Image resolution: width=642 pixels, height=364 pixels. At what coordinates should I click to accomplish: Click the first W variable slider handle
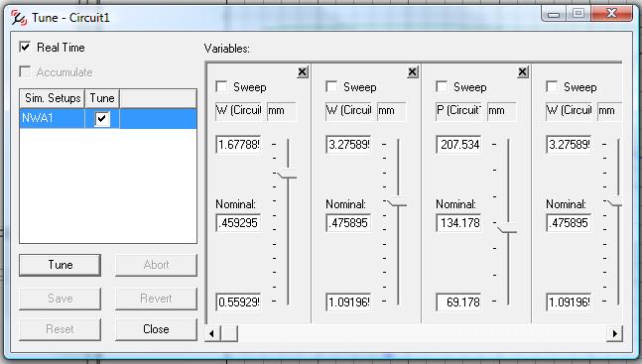[x=287, y=175]
